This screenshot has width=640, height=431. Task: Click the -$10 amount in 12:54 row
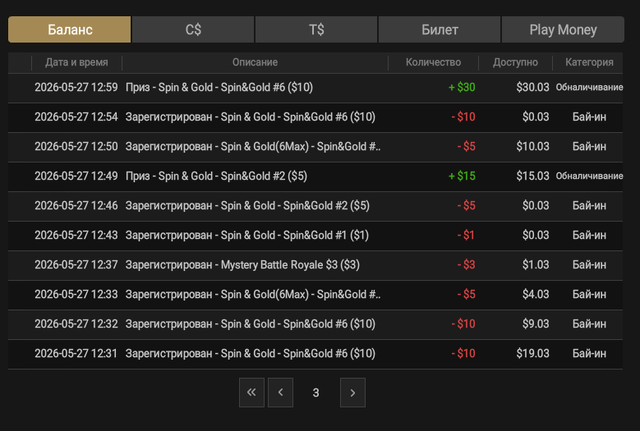tap(463, 117)
